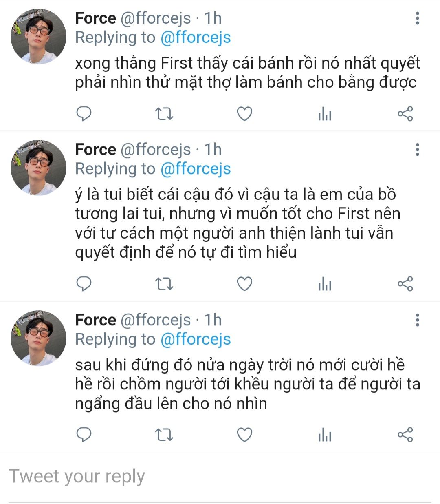Like the tweet starting "sau khi đứng đó"

244,435
